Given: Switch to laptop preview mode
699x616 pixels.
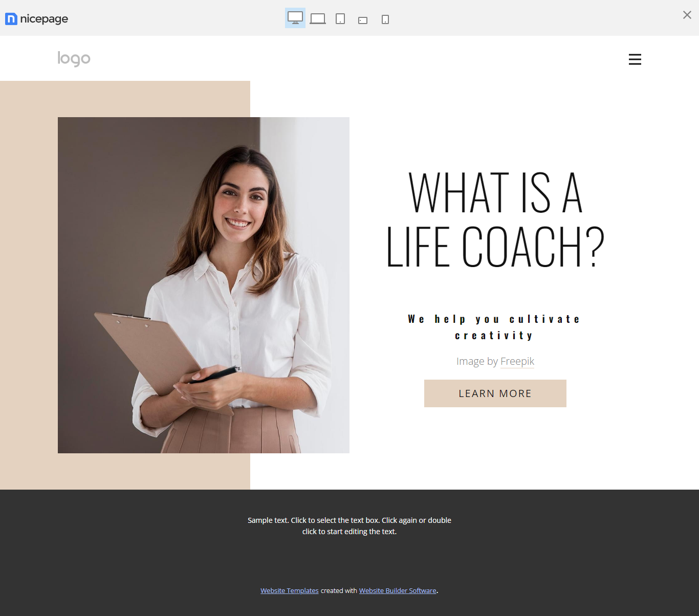Looking at the screenshot, I should coord(318,19).
